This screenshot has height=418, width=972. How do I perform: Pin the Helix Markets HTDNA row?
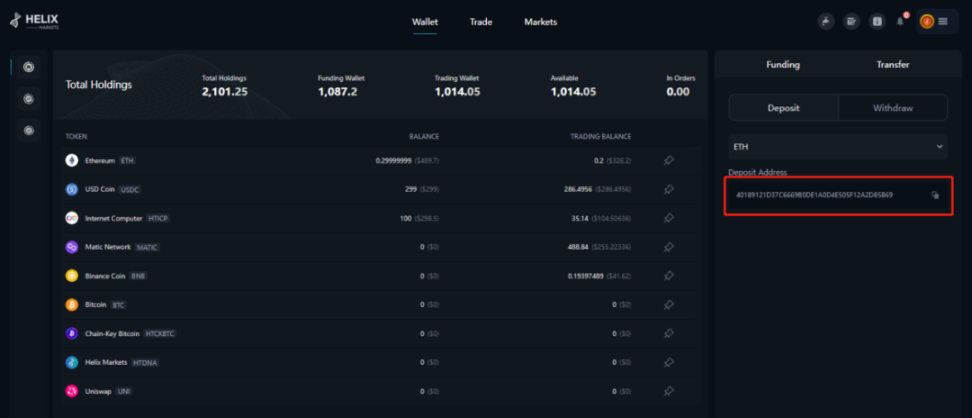click(668, 362)
